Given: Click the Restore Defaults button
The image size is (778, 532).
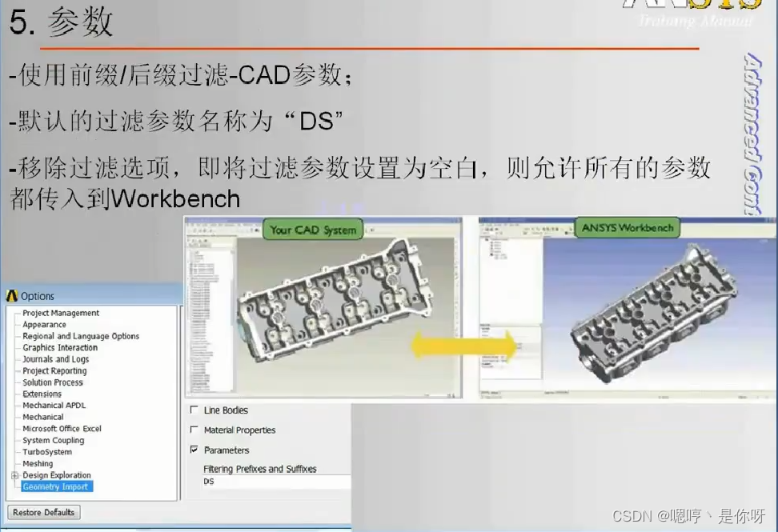Looking at the screenshot, I should pyautogui.click(x=44, y=512).
